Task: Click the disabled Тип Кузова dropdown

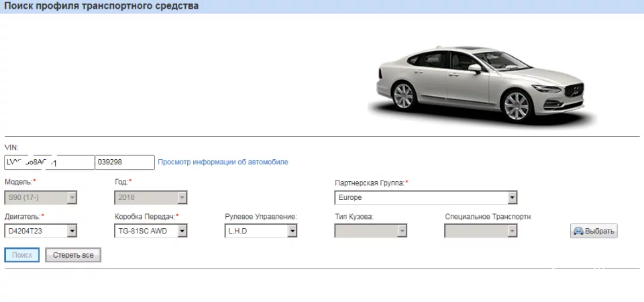Action: click(x=371, y=231)
